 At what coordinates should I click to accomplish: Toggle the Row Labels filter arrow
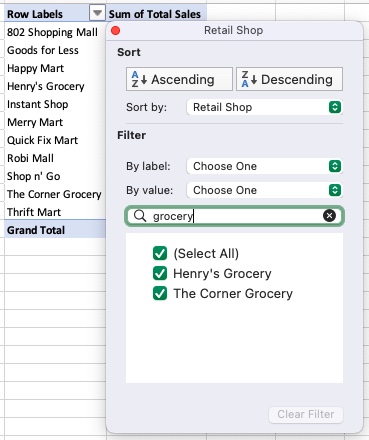(x=97, y=14)
